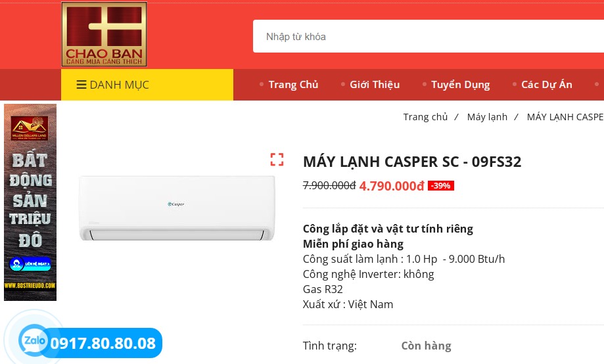
Task: Open the Giới Thiệu menu item
Action: pos(375,84)
